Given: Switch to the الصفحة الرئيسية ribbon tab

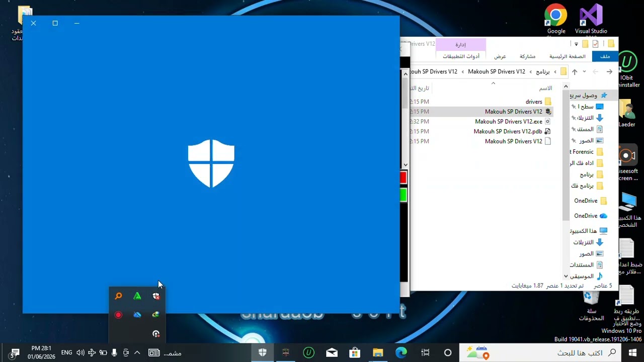Looking at the screenshot, I should (x=567, y=56).
